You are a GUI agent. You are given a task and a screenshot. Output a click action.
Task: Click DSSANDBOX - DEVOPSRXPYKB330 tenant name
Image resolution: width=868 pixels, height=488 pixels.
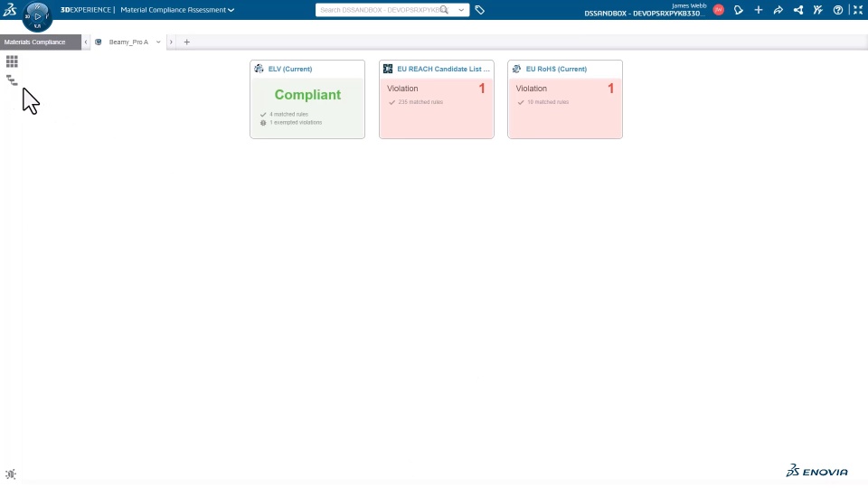tap(645, 14)
